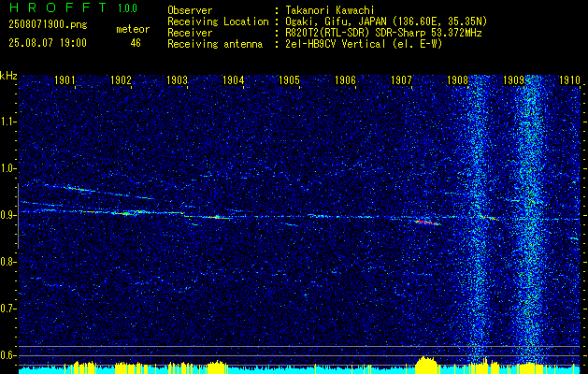Click time marker 1907
The image size is (588, 374).
click(401, 79)
